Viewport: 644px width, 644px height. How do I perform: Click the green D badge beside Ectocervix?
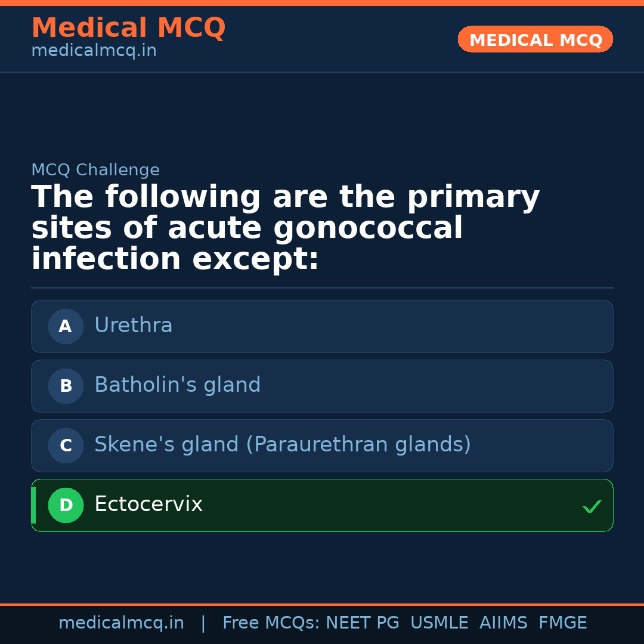pyautogui.click(x=66, y=505)
